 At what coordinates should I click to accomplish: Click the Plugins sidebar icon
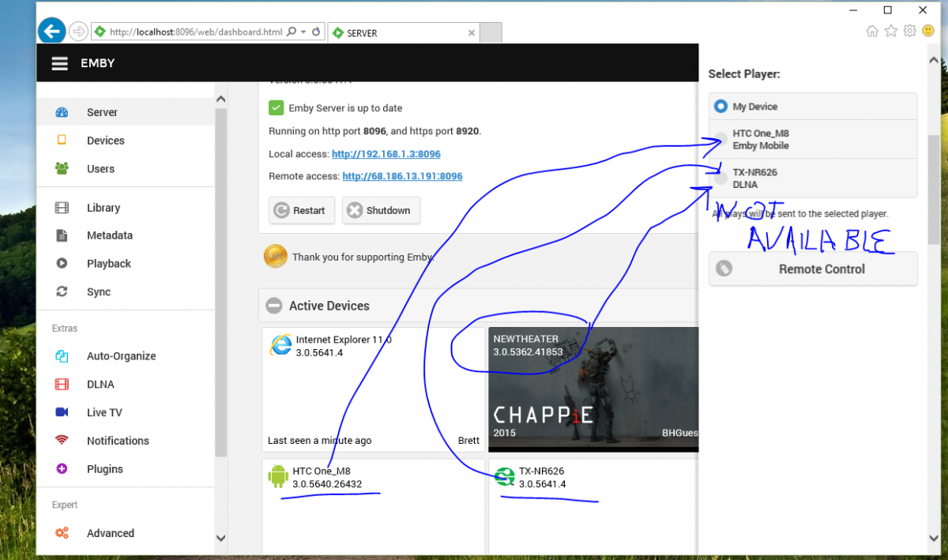[x=62, y=469]
